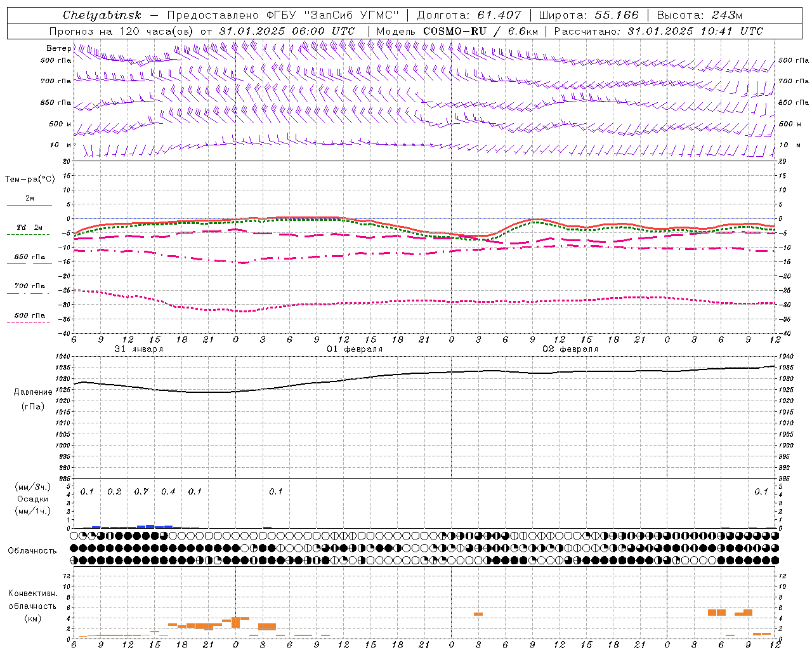This screenshot has width=812, height=650.
Task: Click the "Давление" pressure panel label
Action: tap(33, 392)
